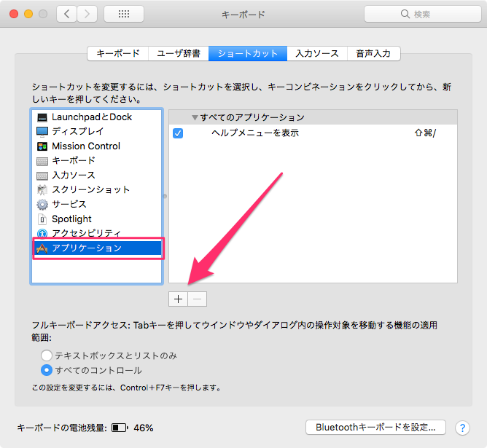Click the keyboard battery level icon
This screenshot has height=448, width=487.
pyautogui.click(x=120, y=428)
